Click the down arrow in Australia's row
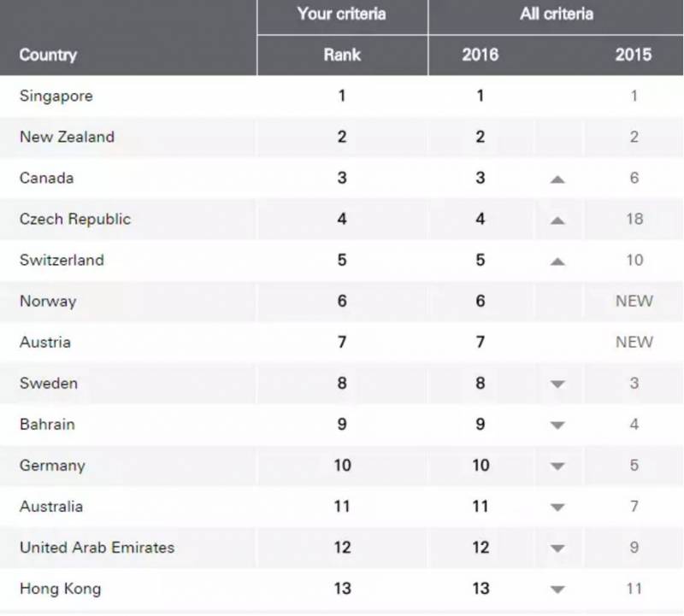Screen dimensions: 684x616 pyautogui.click(x=558, y=507)
